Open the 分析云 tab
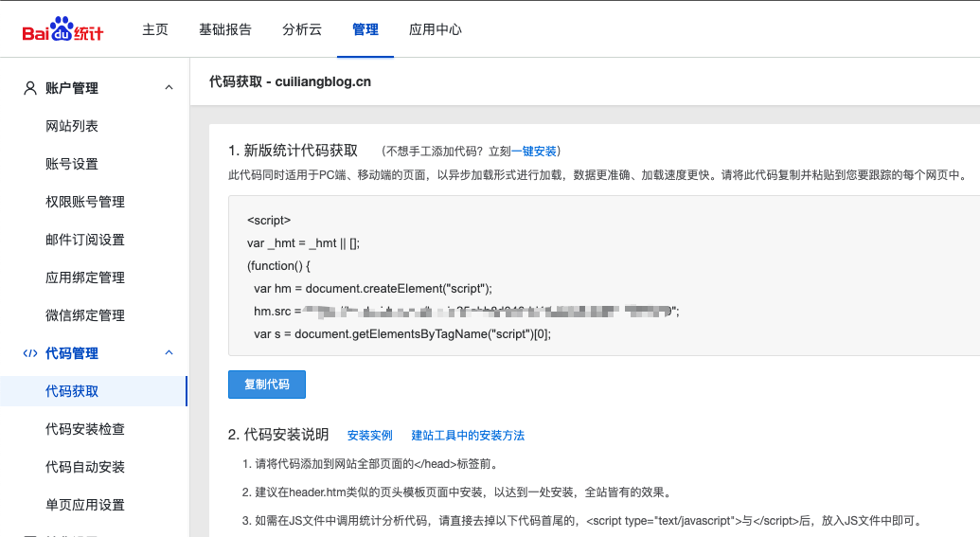 click(x=302, y=29)
